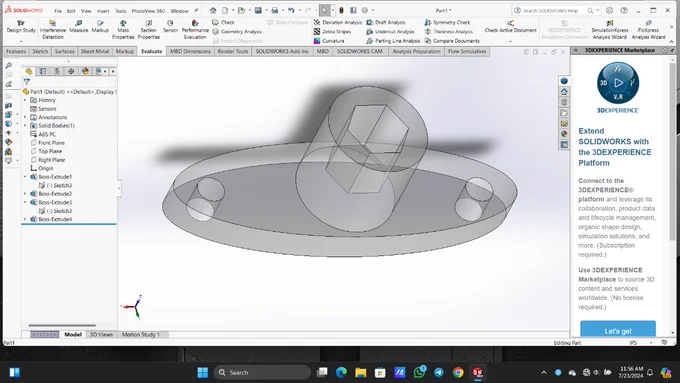Select the Measure tool
This screenshot has width=680, height=383.
pyautogui.click(x=78, y=26)
